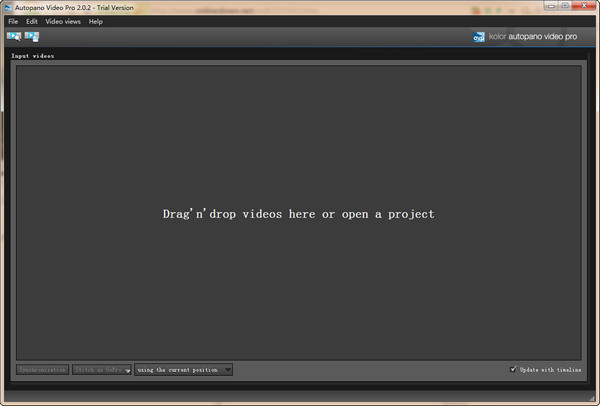Click the Autopano app icon in title bar

[x=8, y=8]
